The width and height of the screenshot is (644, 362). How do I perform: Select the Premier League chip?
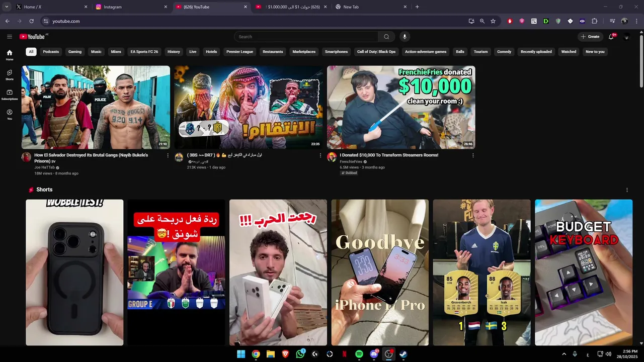(x=240, y=52)
